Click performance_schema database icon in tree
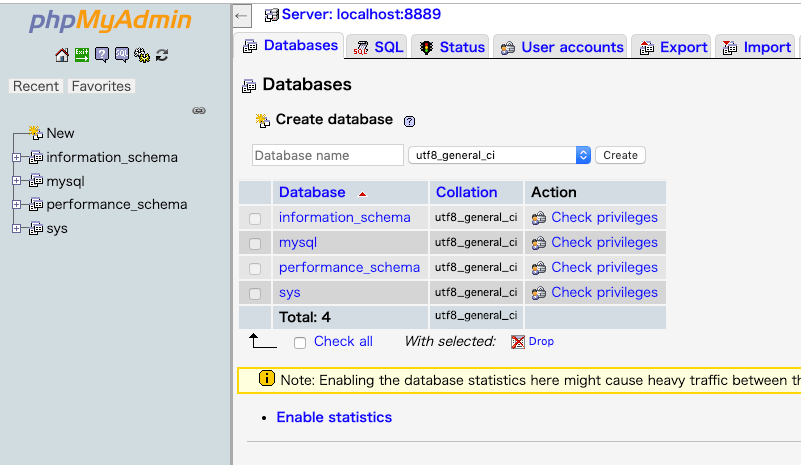The image size is (801, 465). pos(36,204)
